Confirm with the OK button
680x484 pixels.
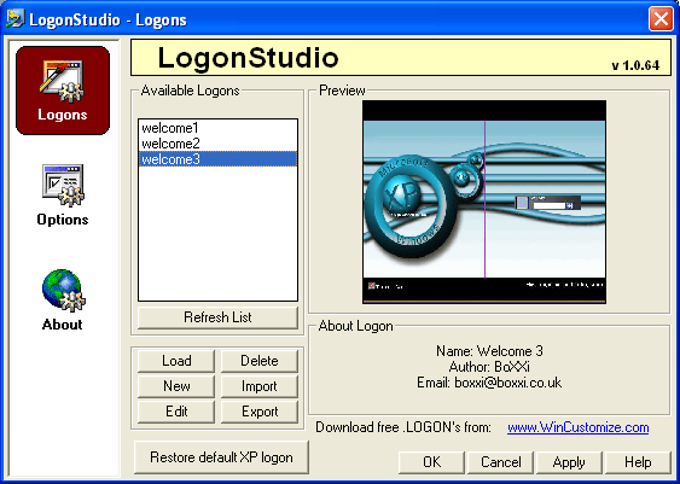432,462
